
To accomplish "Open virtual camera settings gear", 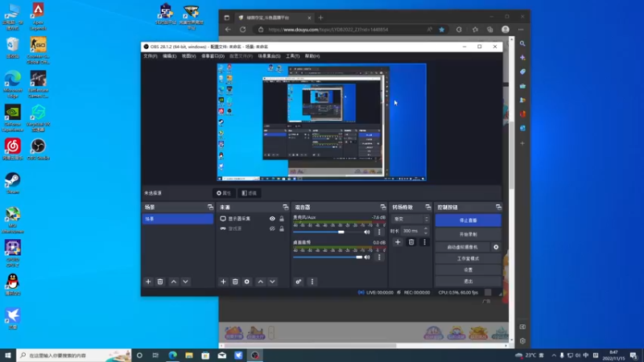I will [x=496, y=247].
